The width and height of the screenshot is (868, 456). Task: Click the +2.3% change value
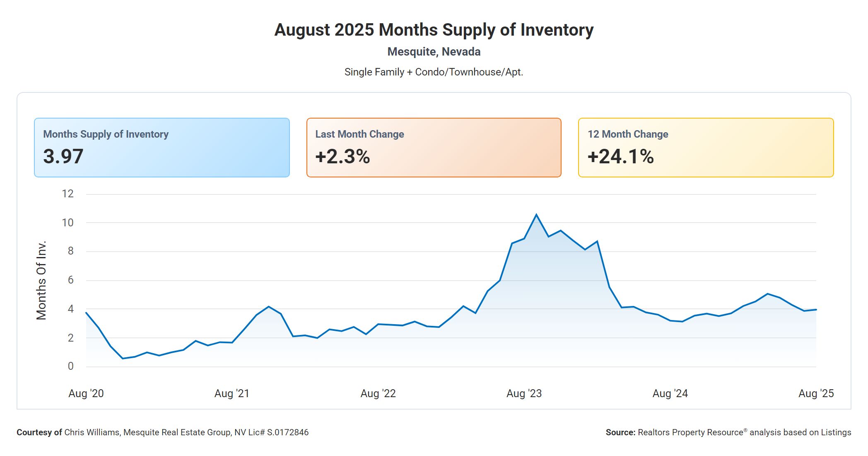342,157
